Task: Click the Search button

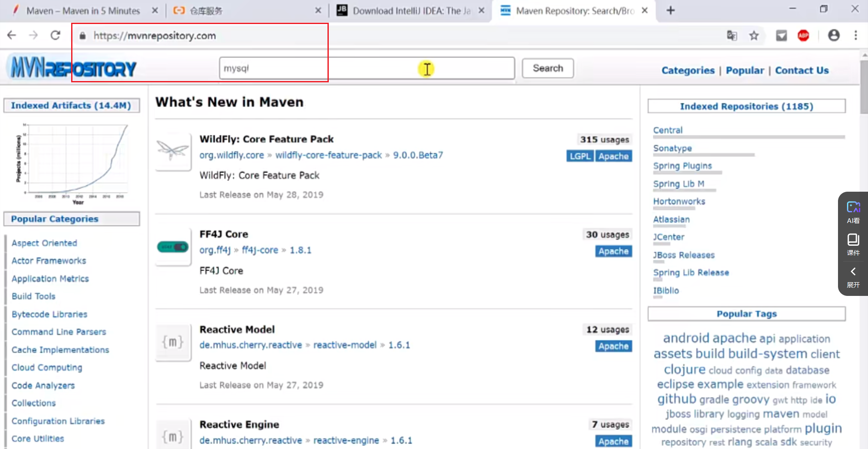Action: pyautogui.click(x=547, y=68)
